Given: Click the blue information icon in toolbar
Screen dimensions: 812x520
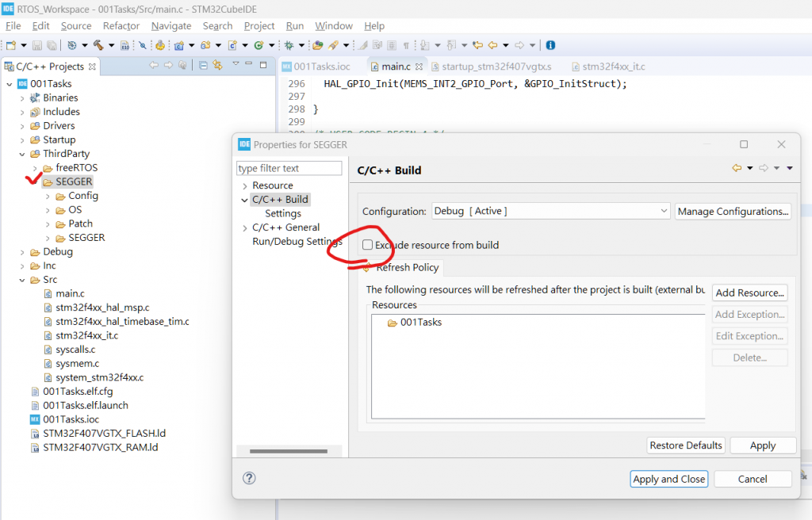Looking at the screenshot, I should pos(550,45).
